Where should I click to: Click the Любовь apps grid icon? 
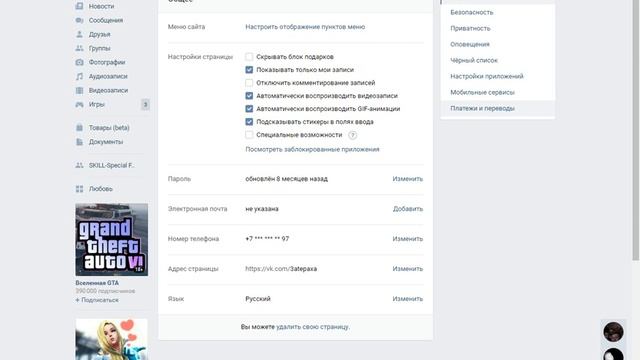[x=79, y=189]
